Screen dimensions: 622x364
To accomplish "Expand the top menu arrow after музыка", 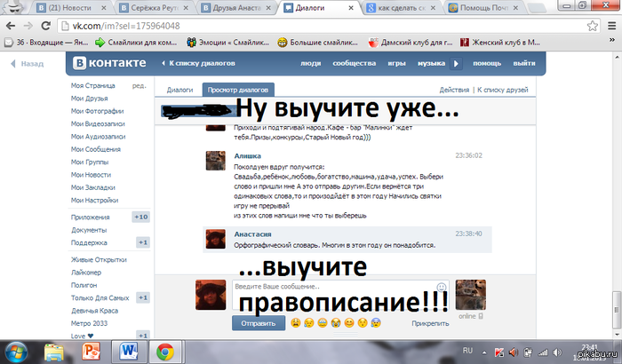I will [x=456, y=63].
